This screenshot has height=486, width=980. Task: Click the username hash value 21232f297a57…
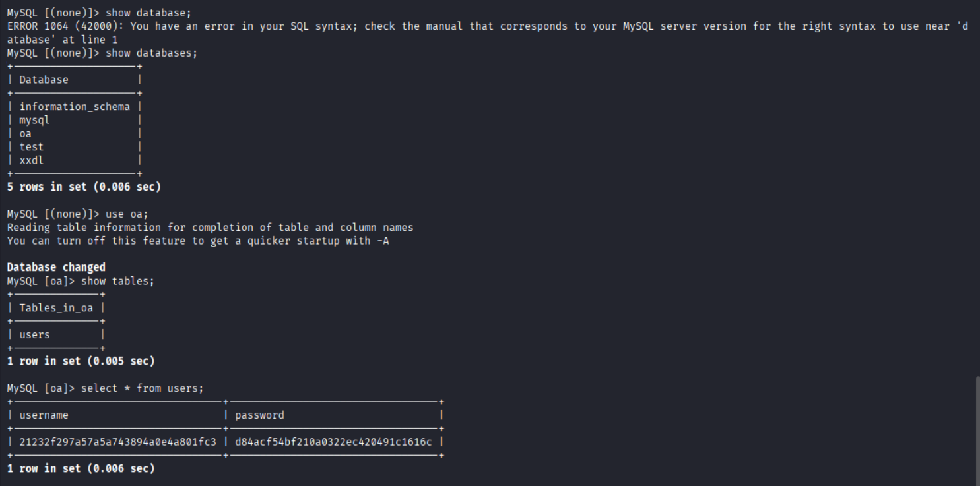(117, 442)
